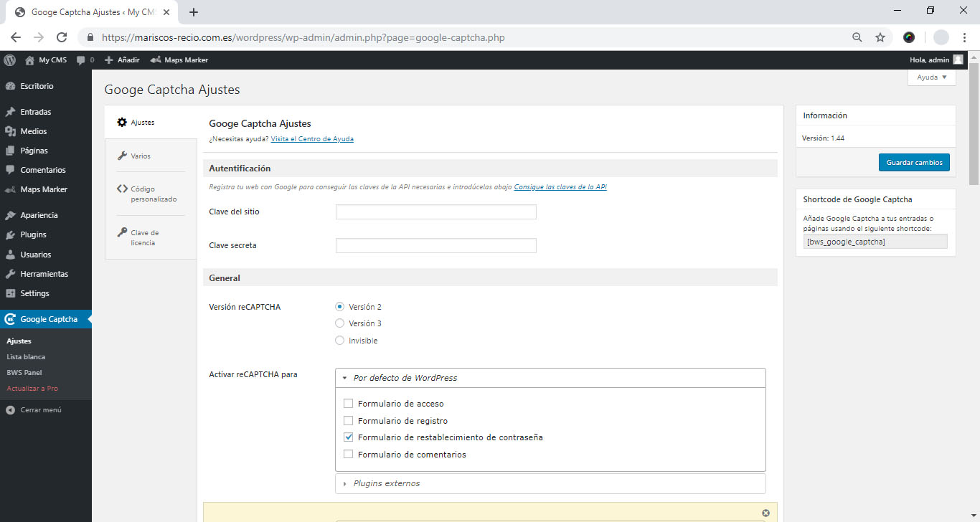Image resolution: width=980 pixels, height=522 pixels.
Task: Click the page vertical scrollbar thumb
Action: click(974, 125)
